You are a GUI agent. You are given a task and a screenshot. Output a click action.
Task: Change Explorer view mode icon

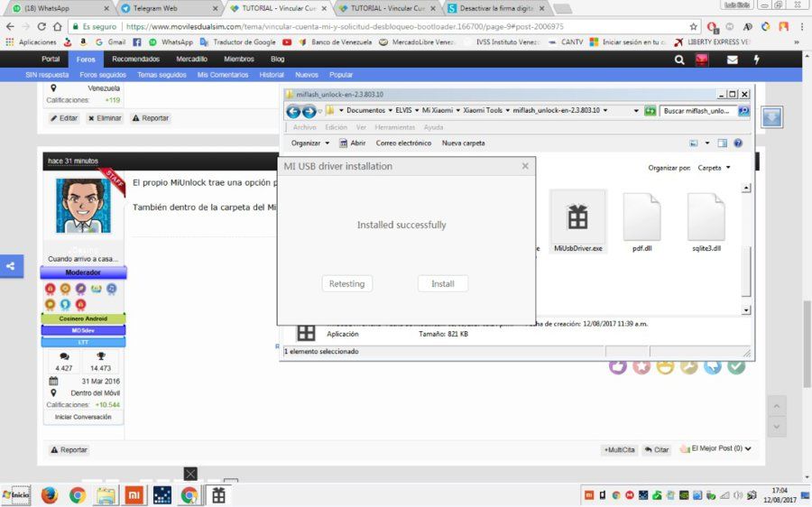694,143
